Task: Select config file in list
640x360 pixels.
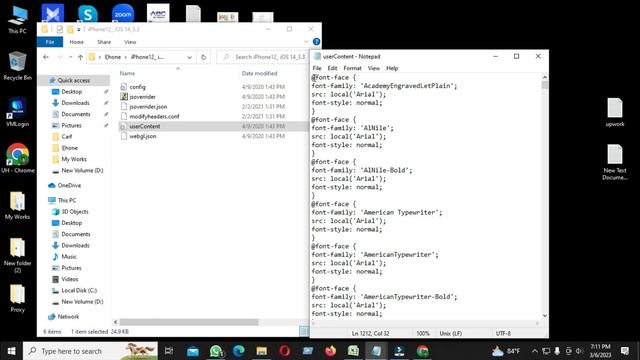Action: [137, 87]
